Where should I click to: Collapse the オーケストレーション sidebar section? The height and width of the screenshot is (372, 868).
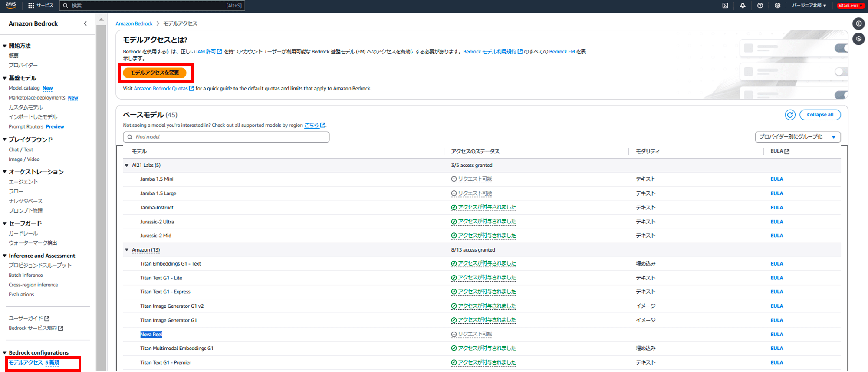(4, 172)
